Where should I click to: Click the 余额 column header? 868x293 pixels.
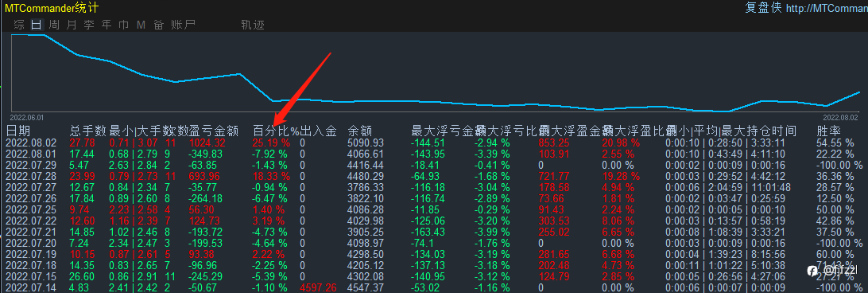[x=359, y=131]
